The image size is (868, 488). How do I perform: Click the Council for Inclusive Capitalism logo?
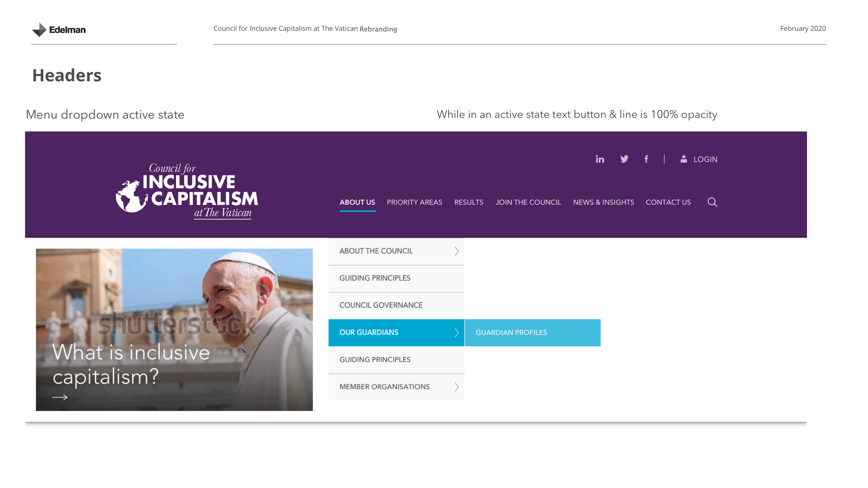[187, 191]
